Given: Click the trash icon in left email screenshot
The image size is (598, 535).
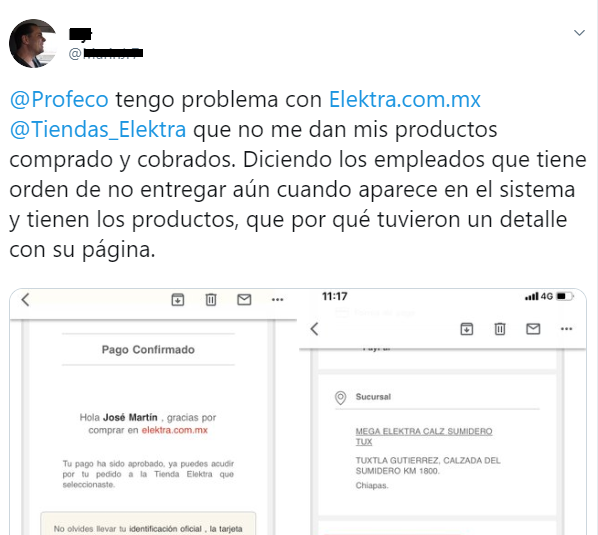Looking at the screenshot, I should tap(211, 300).
